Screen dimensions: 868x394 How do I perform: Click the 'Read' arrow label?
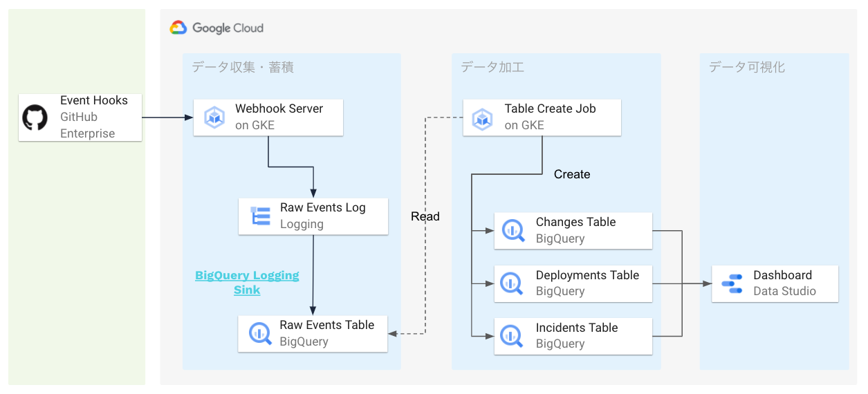[425, 216]
